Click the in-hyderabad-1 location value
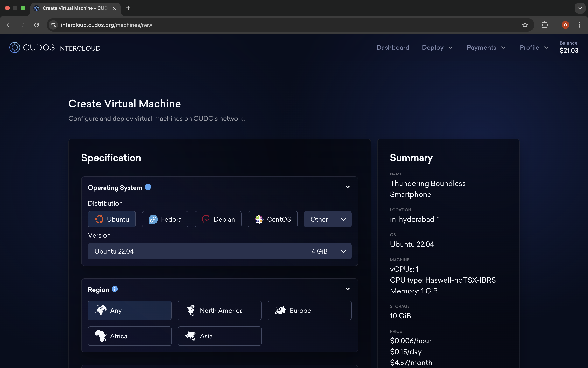588x368 pixels. click(x=415, y=219)
